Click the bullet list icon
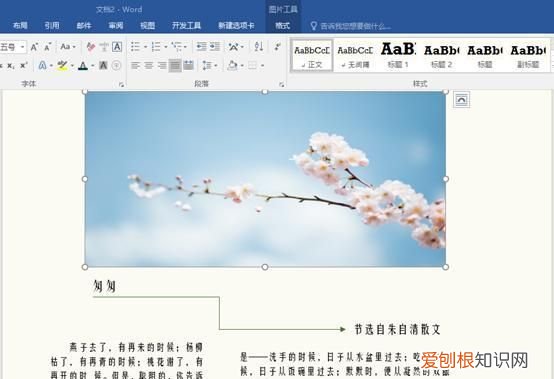The height and width of the screenshot is (379, 554). coord(135,47)
